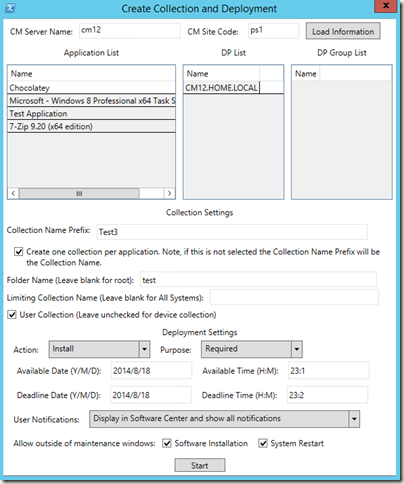The height and width of the screenshot is (484, 404).
Task: Expand the Purpose dropdown showing Required
Action: pos(252,349)
